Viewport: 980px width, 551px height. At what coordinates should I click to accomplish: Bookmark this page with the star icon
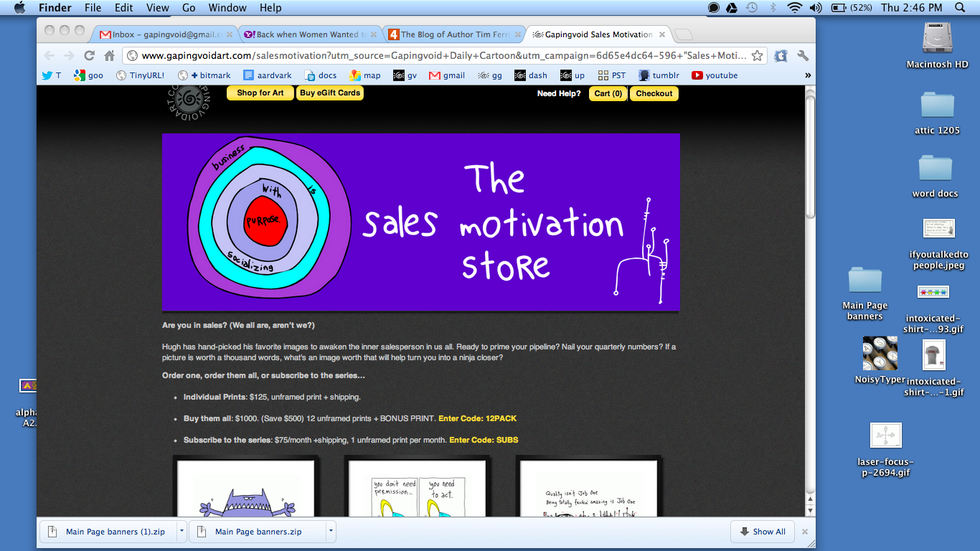click(757, 56)
